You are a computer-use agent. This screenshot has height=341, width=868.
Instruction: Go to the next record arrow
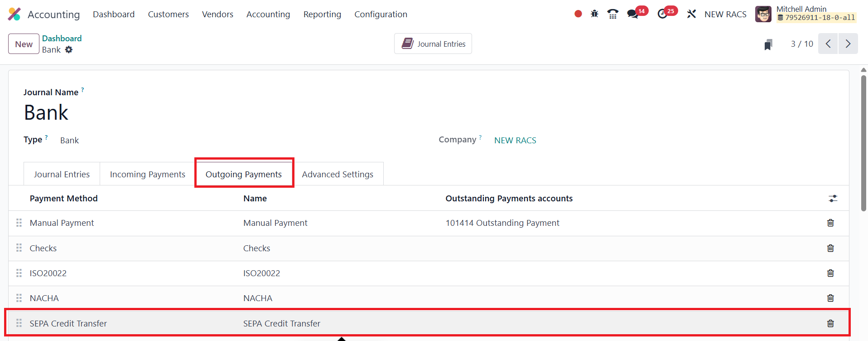[x=848, y=44]
